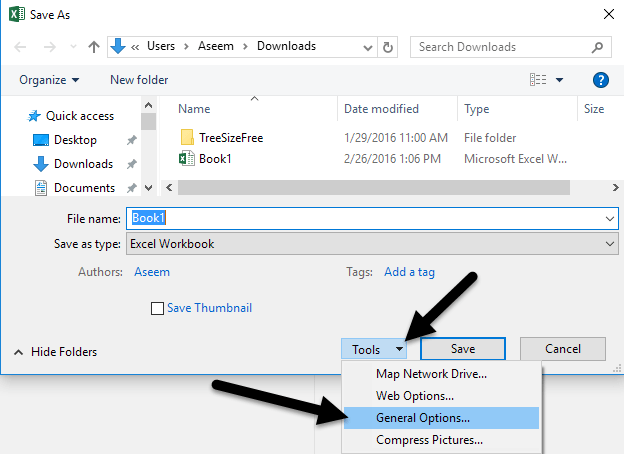Select Quick access in navigation pane
This screenshot has width=624, height=454.
click(71, 116)
